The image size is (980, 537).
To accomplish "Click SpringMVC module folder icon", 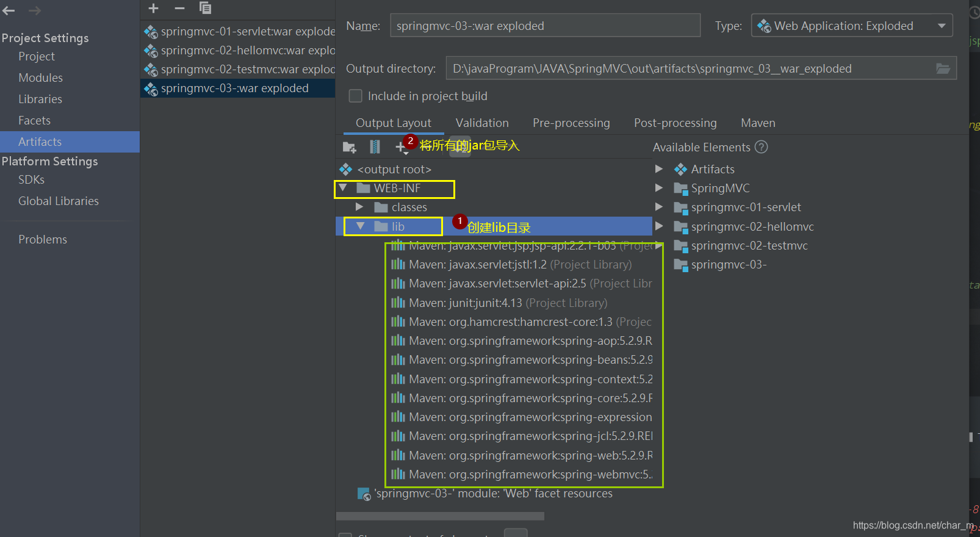I will (x=681, y=189).
